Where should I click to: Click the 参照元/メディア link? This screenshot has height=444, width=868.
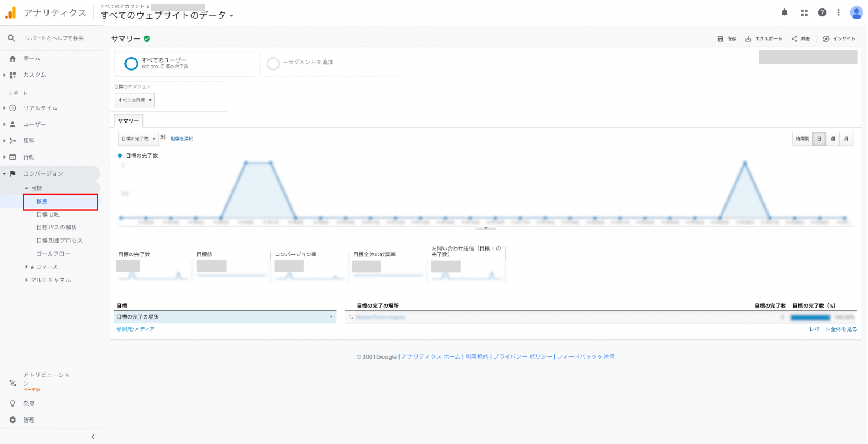click(x=136, y=329)
